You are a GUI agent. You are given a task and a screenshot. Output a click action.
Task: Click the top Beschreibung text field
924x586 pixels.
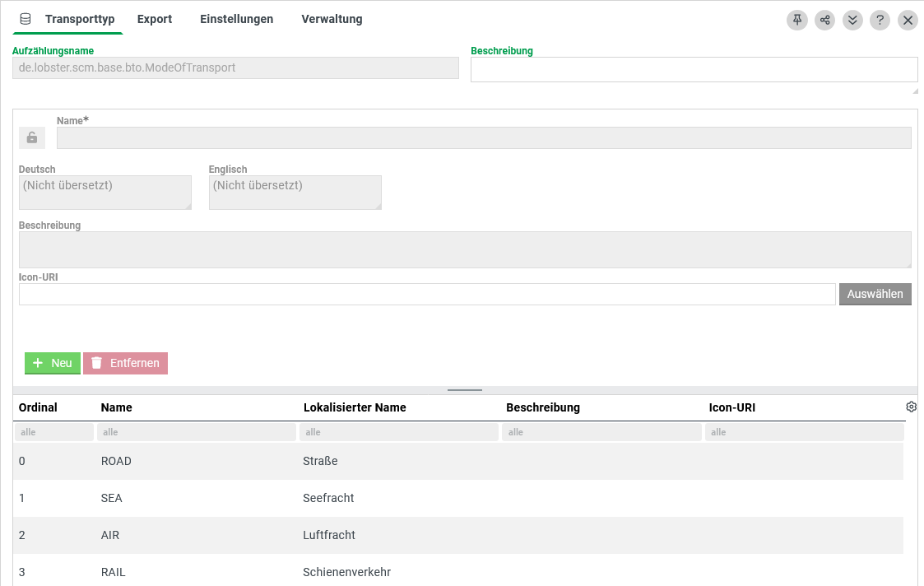click(x=693, y=70)
